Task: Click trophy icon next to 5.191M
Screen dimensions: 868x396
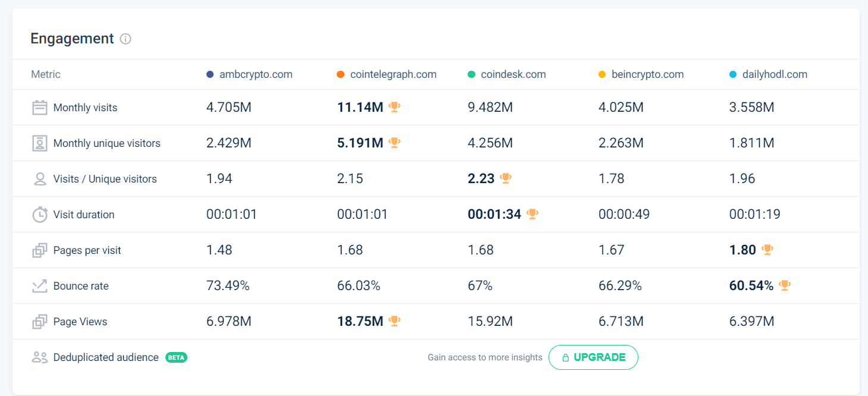Action: pos(394,143)
